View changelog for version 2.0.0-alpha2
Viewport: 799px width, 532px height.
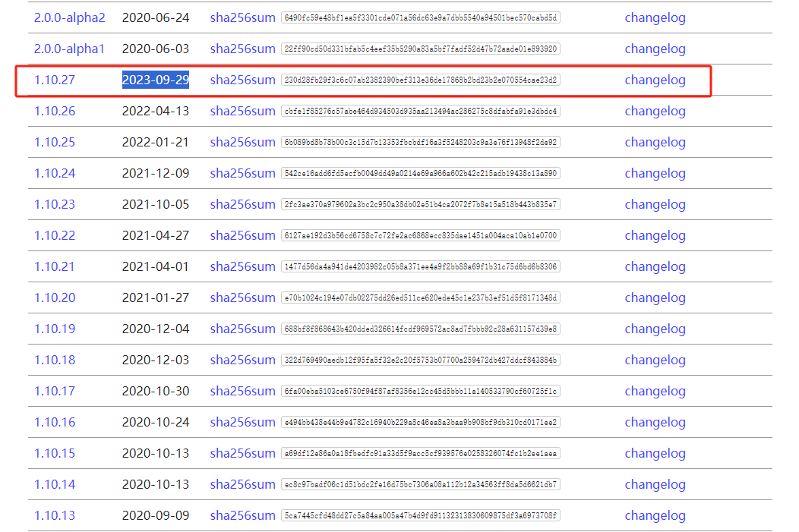click(655, 17)
